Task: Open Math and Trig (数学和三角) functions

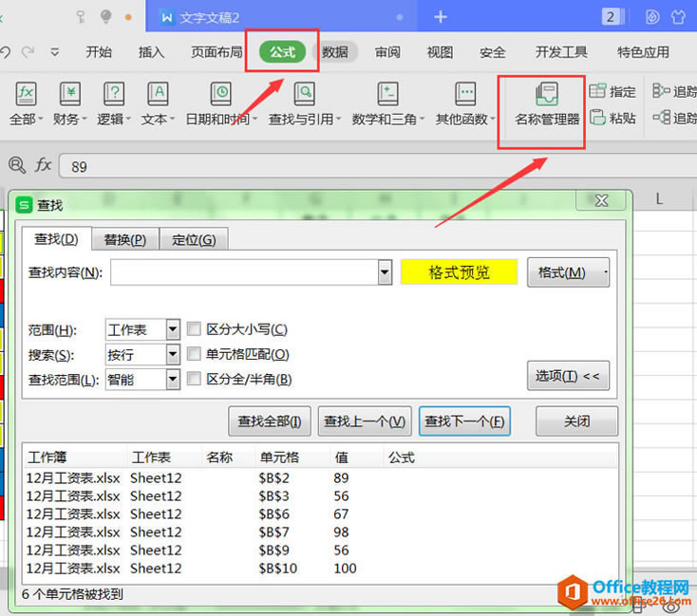Action: click(x=387, y=94)
